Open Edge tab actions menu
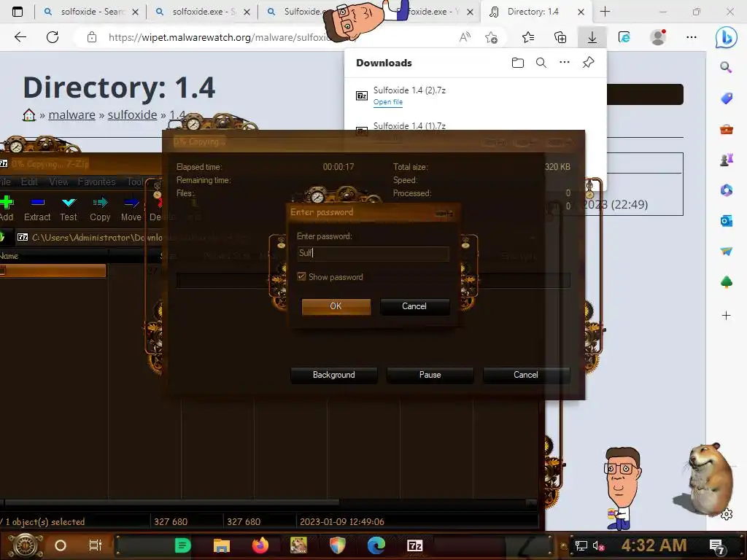747x560 pixels. click(18, 12)
